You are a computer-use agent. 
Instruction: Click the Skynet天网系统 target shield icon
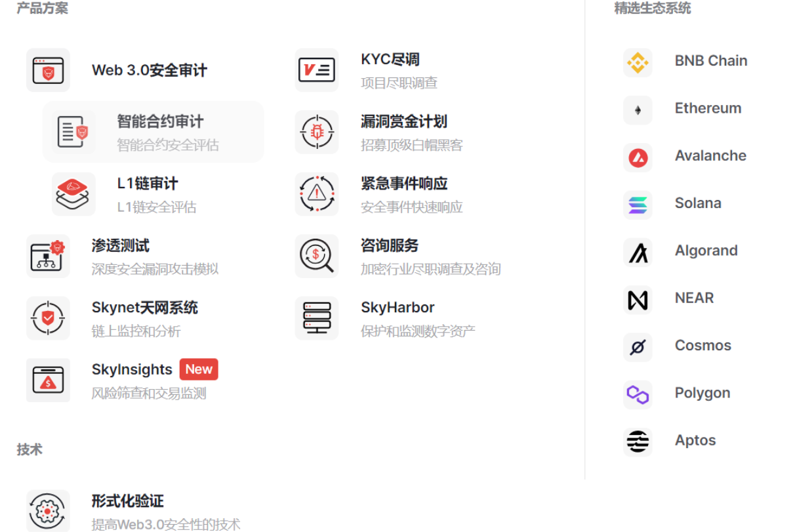[x=48, y=318]
